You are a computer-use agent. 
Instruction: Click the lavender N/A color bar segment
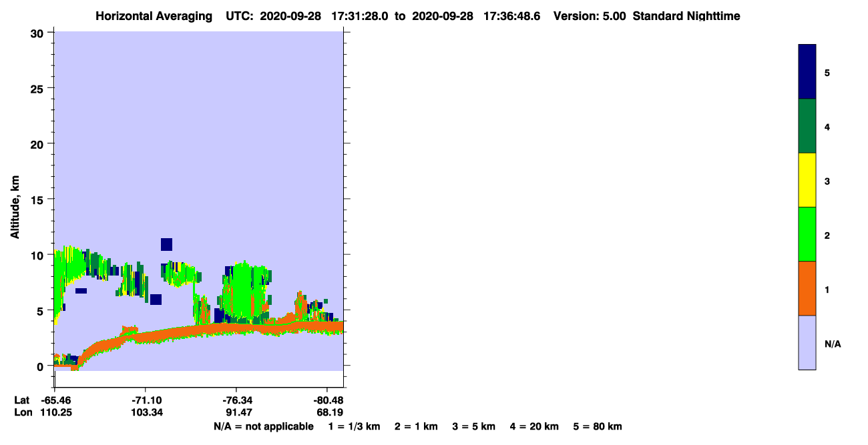click(807, 342)
